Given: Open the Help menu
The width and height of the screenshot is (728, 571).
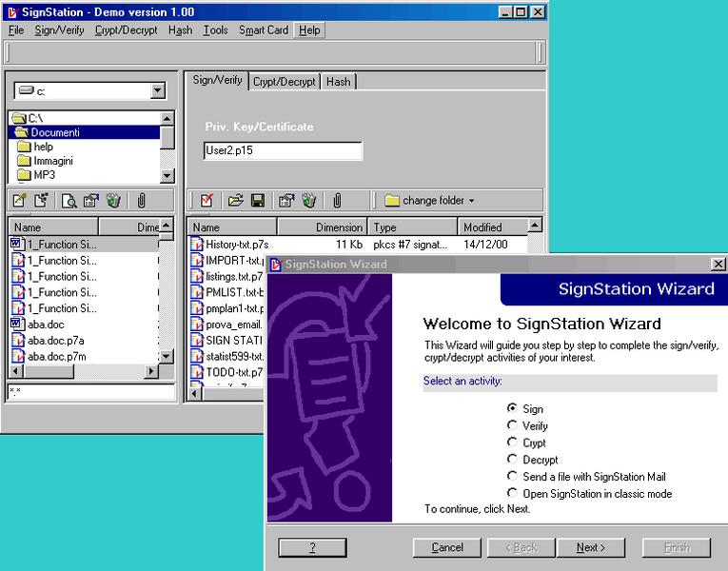Looking at the screenshot, I should (309, 30).
